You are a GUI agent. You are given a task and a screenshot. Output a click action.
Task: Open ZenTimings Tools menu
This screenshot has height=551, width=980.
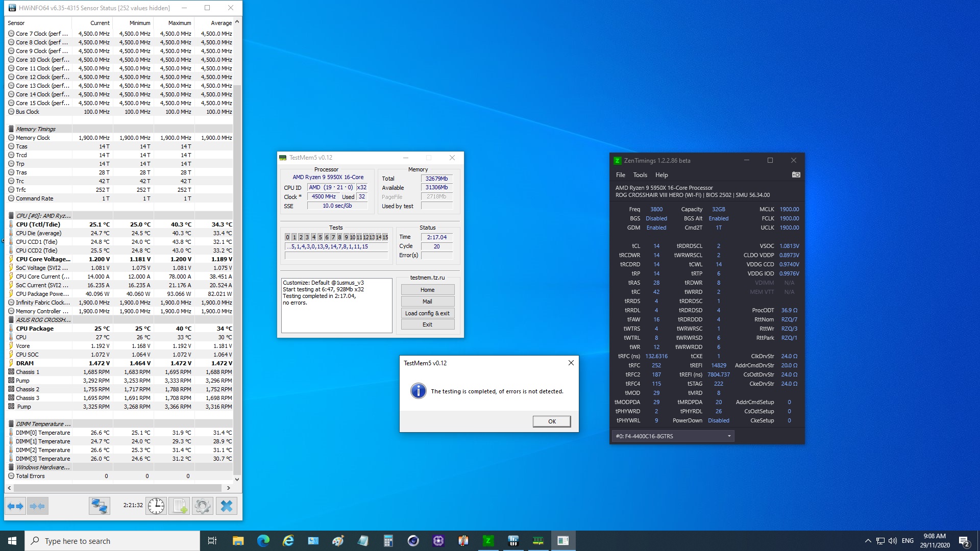coord(640,175)
